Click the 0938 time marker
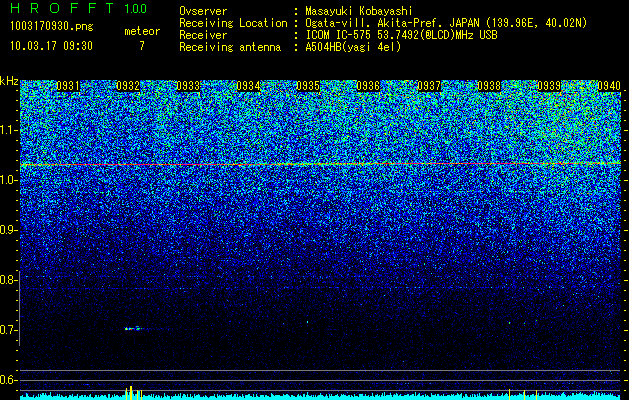629x400 pixels. (x=489, y=86)
